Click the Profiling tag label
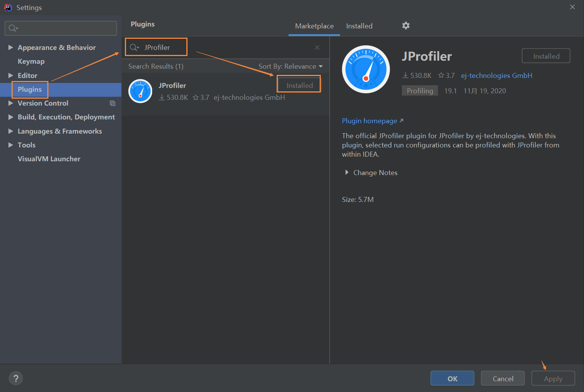 click(x=420, y=91)
